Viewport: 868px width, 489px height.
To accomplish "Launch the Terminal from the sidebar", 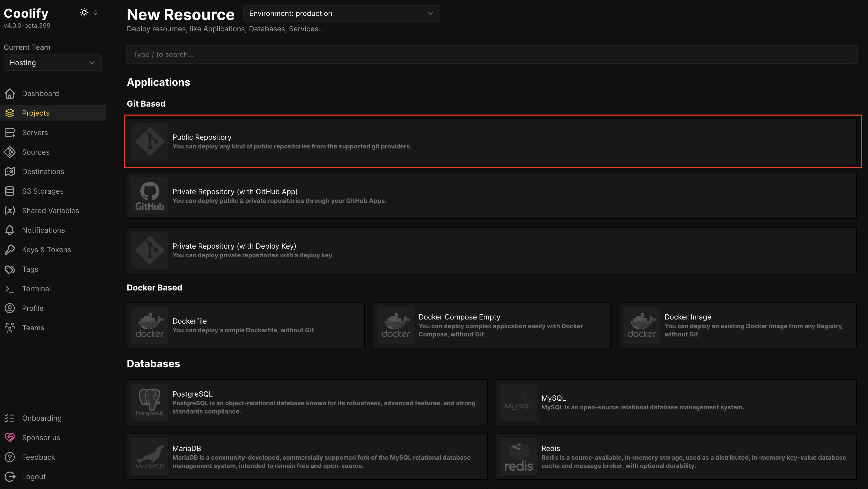I will click(36, 289).
